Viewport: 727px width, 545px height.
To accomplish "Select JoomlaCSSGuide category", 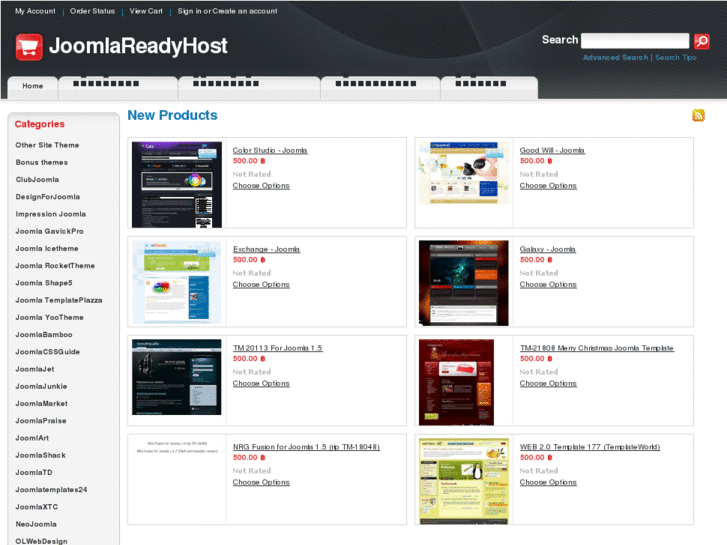I will point(48,352).
